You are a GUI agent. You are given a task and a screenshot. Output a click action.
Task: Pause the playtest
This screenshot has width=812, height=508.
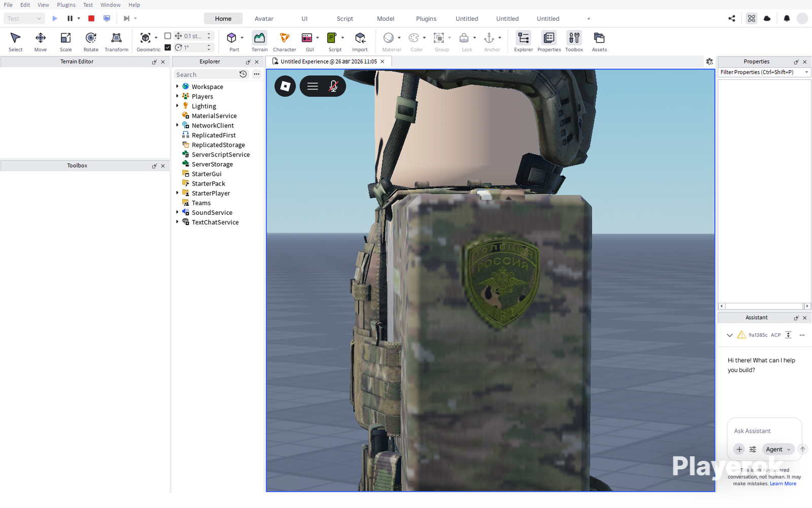[x=70, y=18]
